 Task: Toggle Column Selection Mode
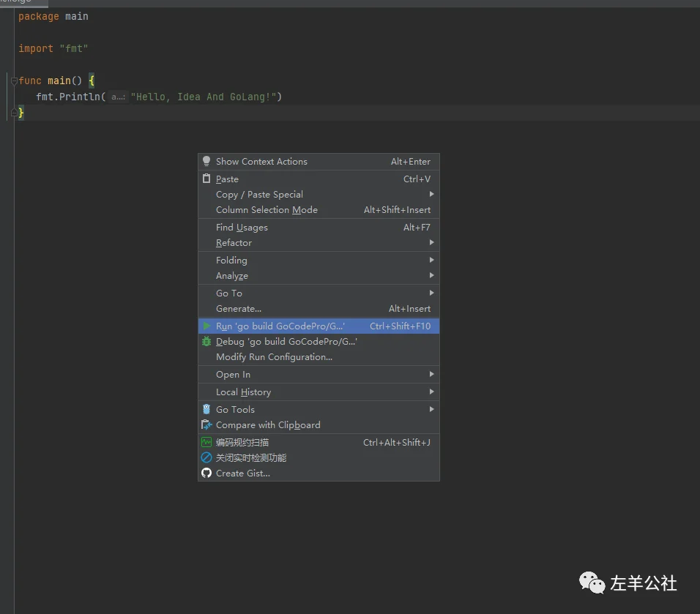tap(267, 210)
